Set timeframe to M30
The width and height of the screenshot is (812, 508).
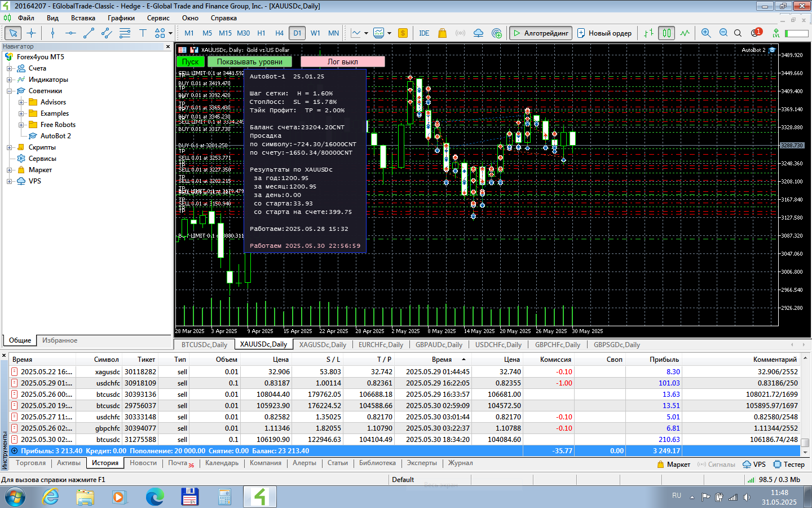[x=243, y=33]
